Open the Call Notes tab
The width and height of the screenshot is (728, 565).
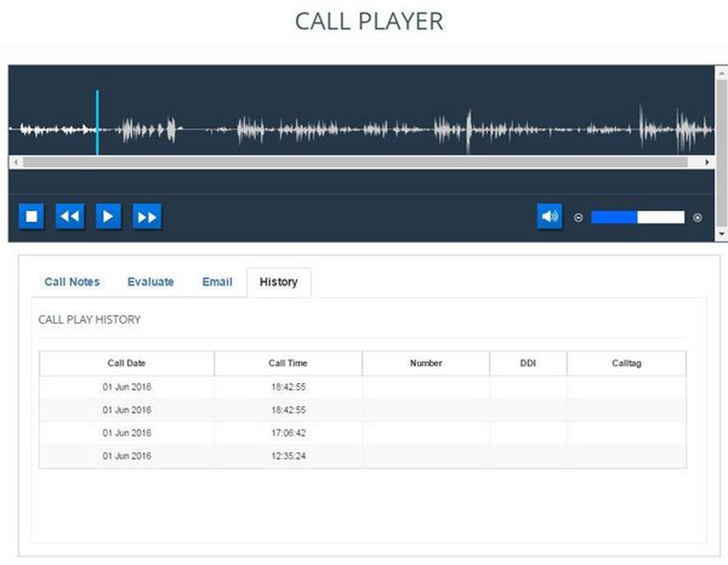72,282
